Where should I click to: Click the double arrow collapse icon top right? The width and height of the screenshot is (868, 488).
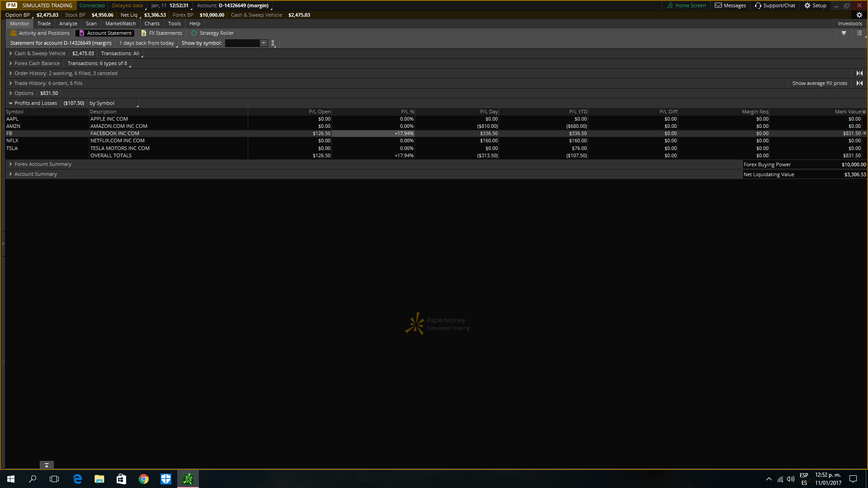[x=844, y=33]
